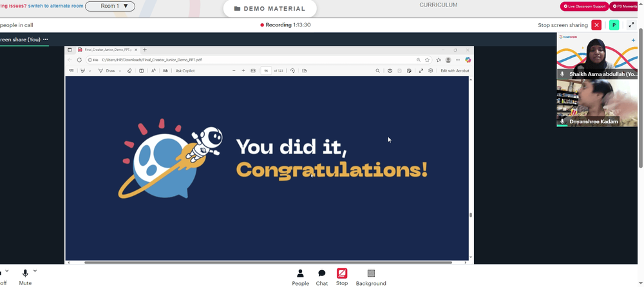Open screen share options ellipsis
The height and width of the screenshot is (287, 644).
click(46, 39)
